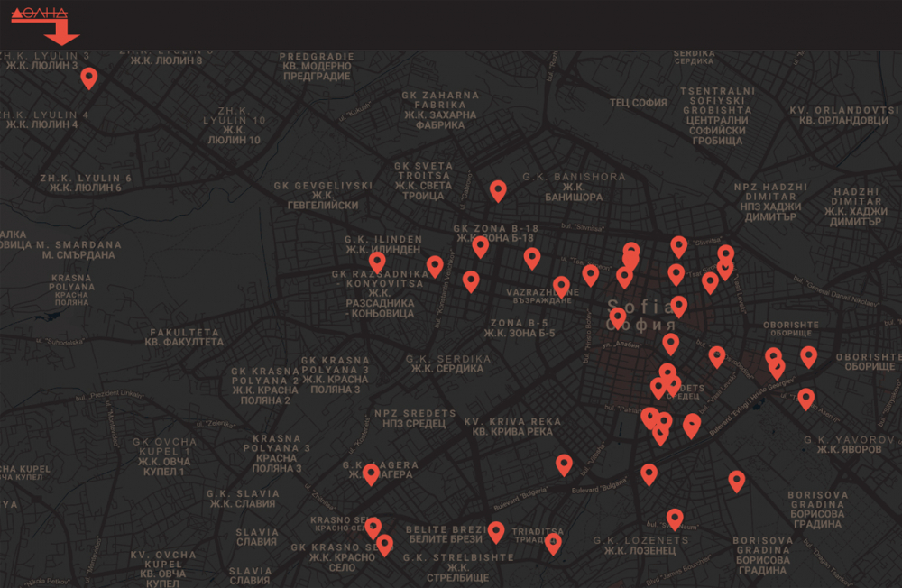Screen dimensions: 902x588
Task: Click the GK ZAHARNA FABRIKA label
Action: tap(440, 110)
